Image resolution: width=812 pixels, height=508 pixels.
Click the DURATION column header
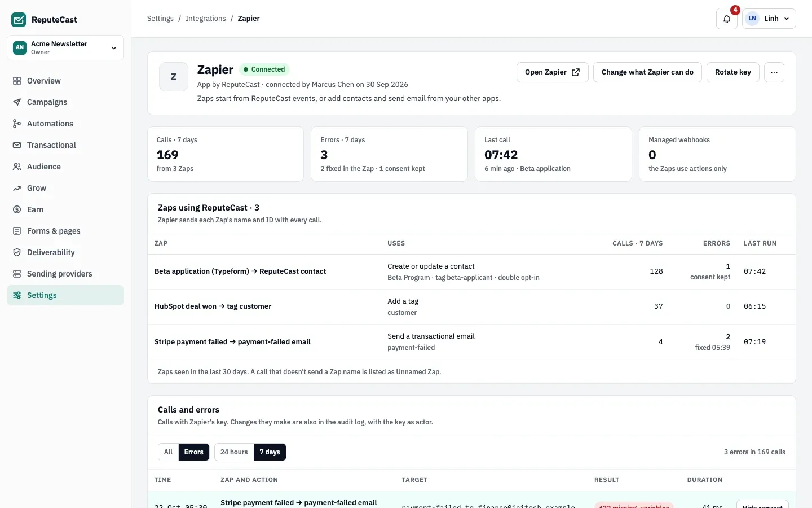pyautogui.click(x=705, y=480)
